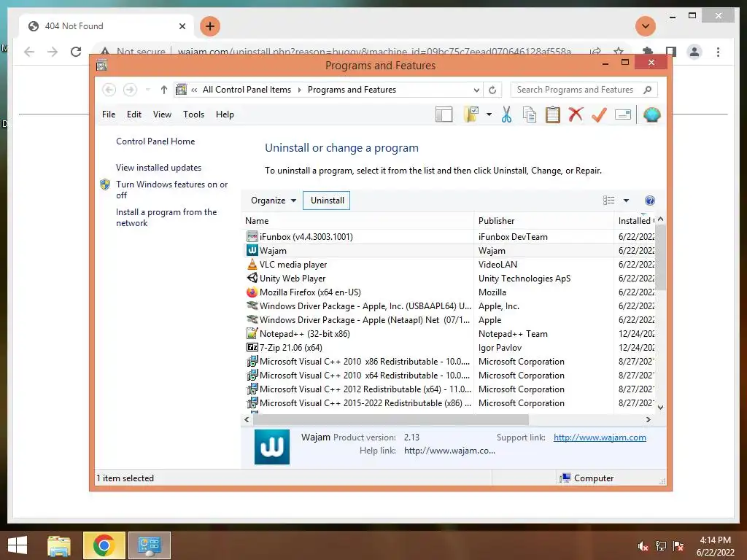Image resolution: width=747 pixels, height=560 pixels.
Task: Click View installed updates link
Action: pyautogui.click(x=158, y=168)
